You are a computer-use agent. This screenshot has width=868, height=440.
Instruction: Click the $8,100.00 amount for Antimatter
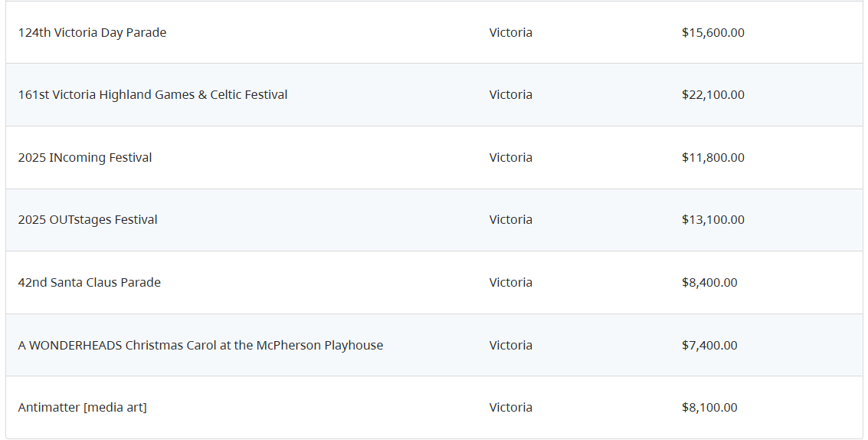pos(709,407)
